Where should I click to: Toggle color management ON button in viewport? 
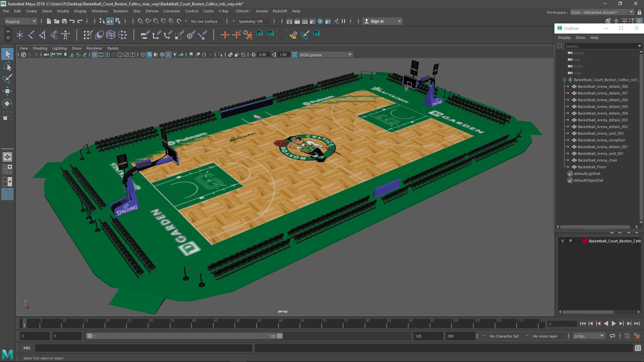point(294,55)
